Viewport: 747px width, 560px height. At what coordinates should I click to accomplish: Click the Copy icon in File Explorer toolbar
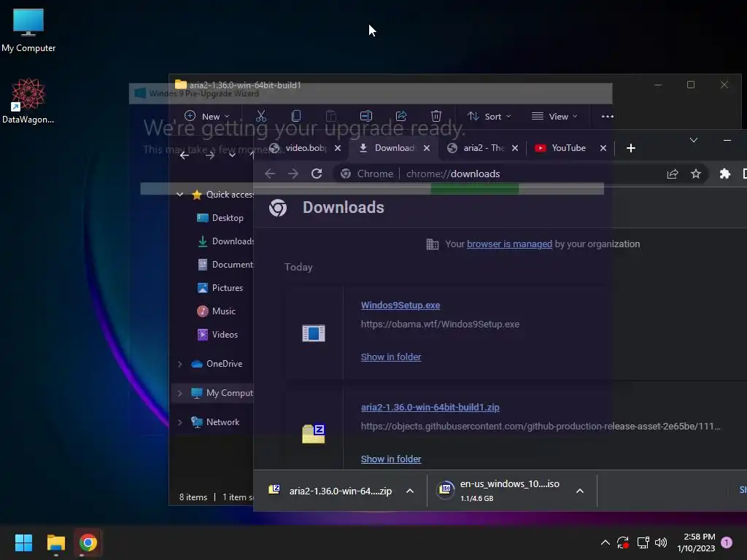tap(296, 116)
